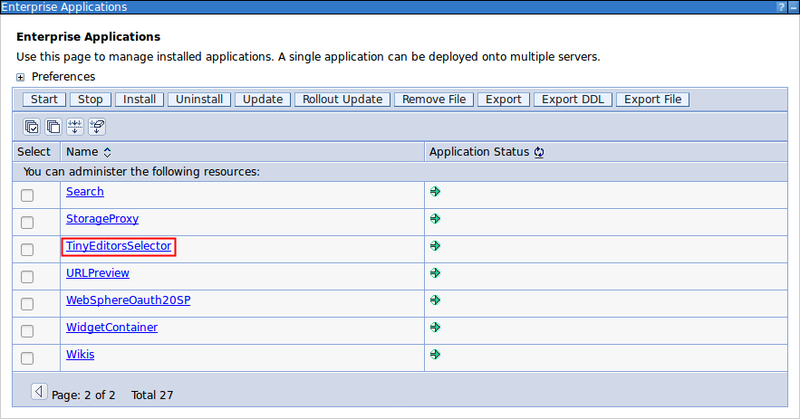Check the checkbox for Search application

27,195
